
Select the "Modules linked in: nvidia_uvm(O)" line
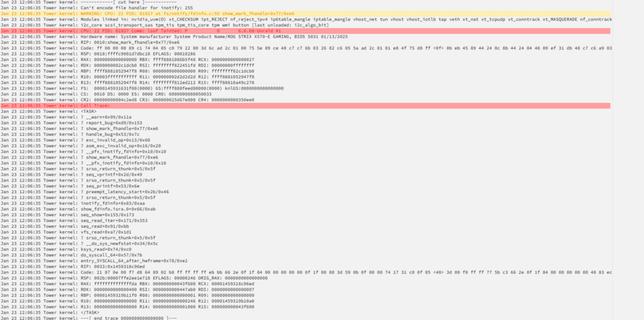click(x=305, y=19)
